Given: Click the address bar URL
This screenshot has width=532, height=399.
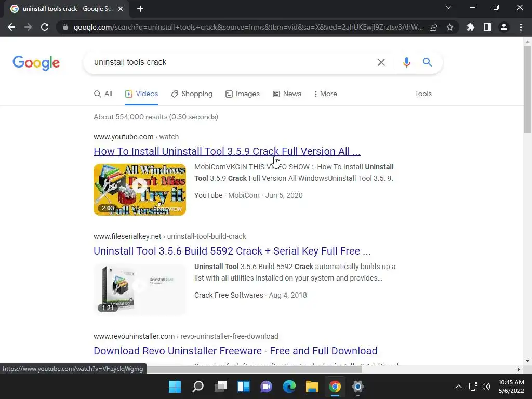Looking at the screenshot, I should (248, 27).
